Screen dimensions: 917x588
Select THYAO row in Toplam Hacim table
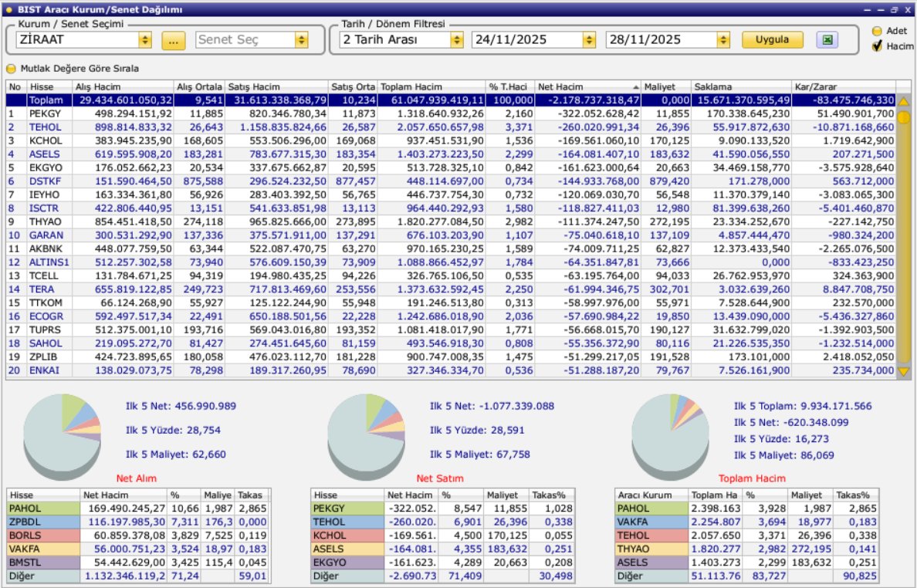click(x=747, y=549)
